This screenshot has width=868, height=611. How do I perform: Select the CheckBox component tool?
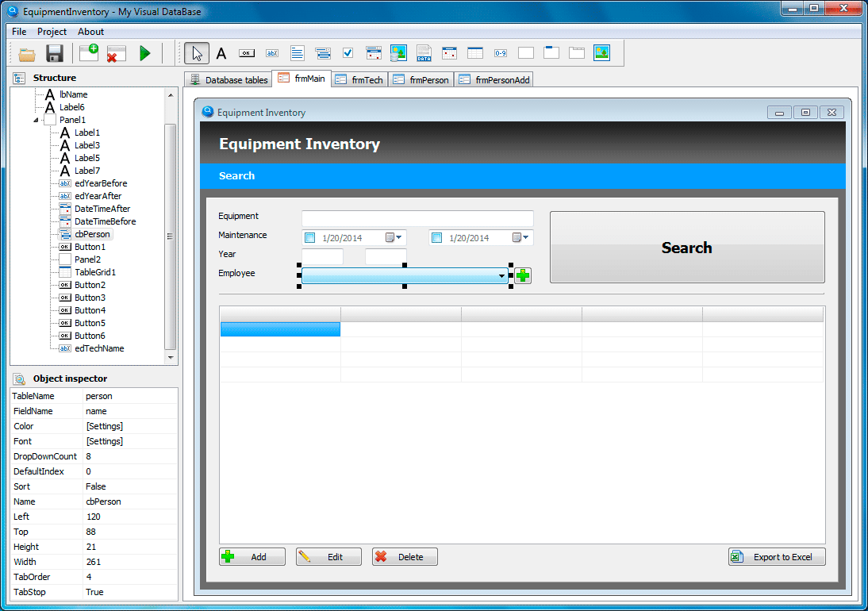click(348, 53)
